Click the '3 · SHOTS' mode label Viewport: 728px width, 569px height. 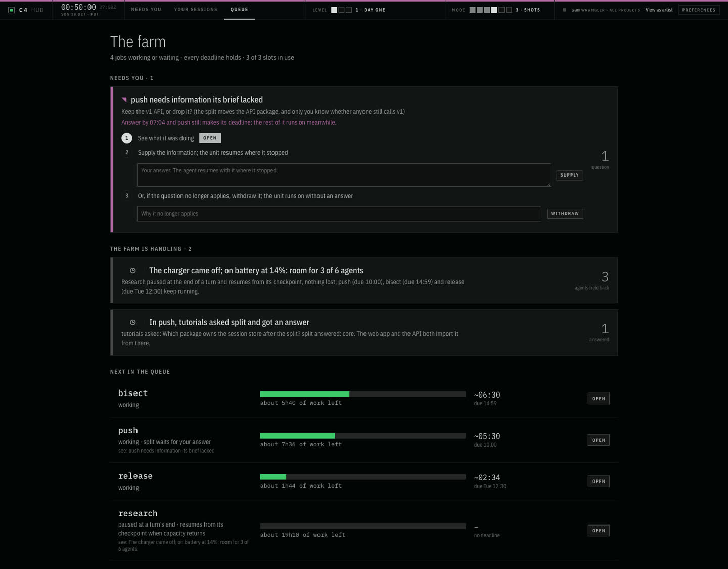pyautogui.click(x=528, y=10)
